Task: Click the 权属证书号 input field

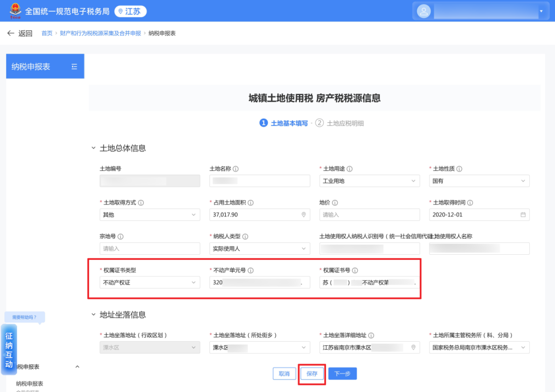Action: coord(369,283)
